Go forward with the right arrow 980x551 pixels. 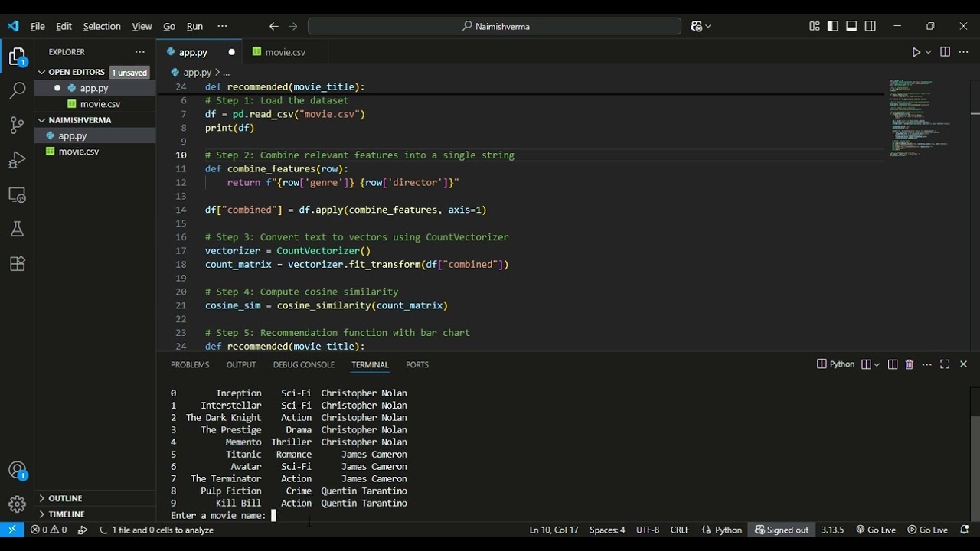tap(292, 26)
